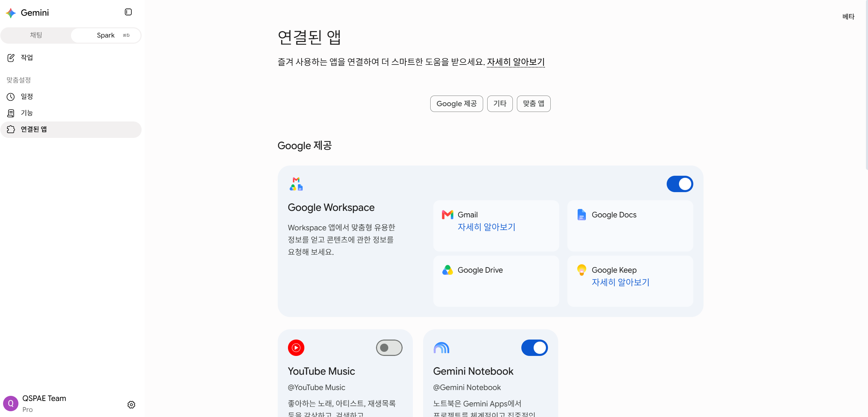The height and width of the screenshot is (417, 868).
Task: Click the Google Docs label
Action: (x=614, y=215)
